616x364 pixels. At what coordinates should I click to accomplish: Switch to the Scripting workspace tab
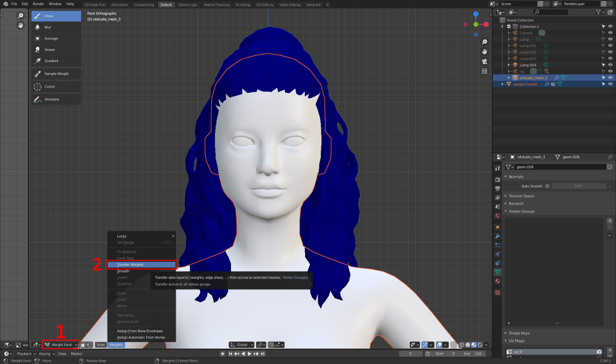point(243,4)
